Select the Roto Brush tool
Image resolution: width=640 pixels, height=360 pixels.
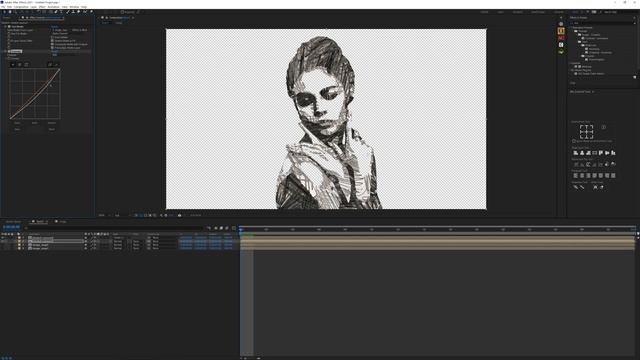[85, 12]
